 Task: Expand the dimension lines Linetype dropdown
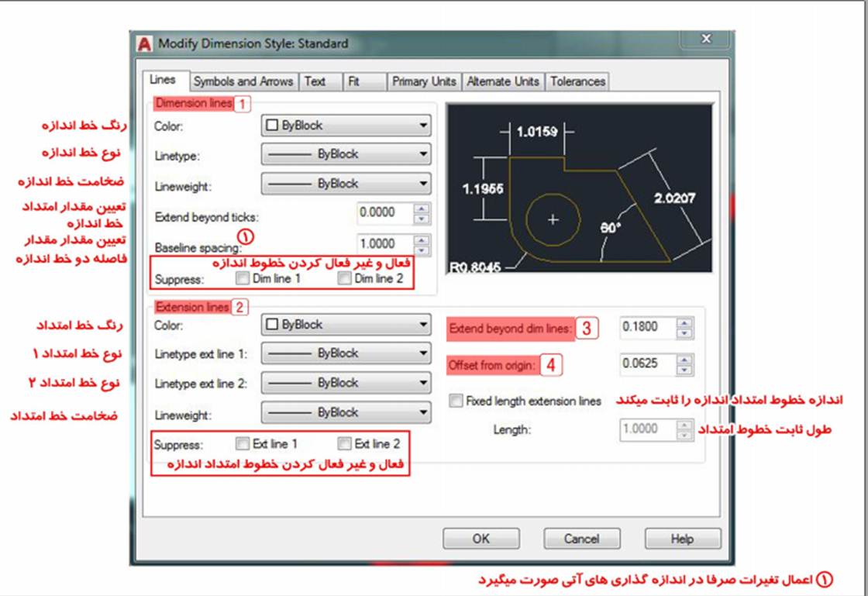[x=346, y=154]
